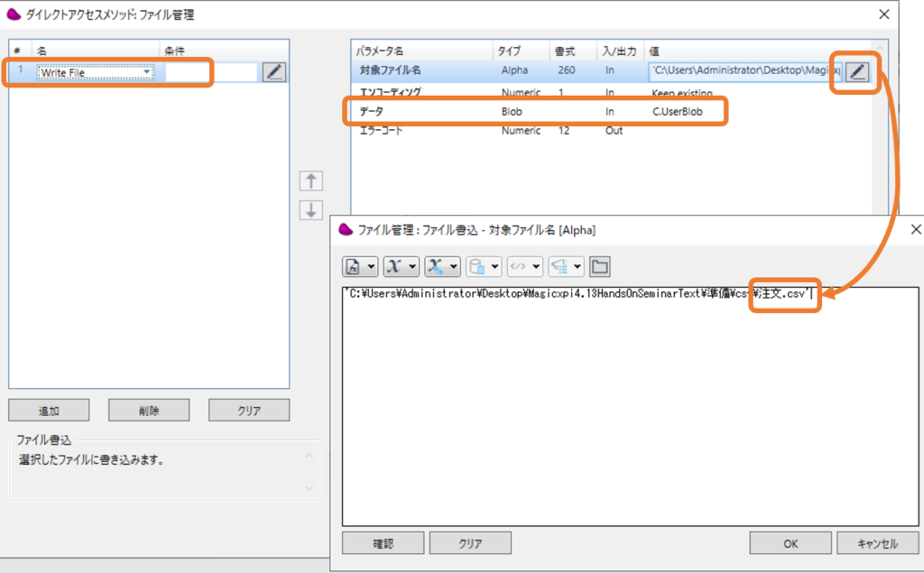Click description box scroll up arrow

[x=310, y=456]
